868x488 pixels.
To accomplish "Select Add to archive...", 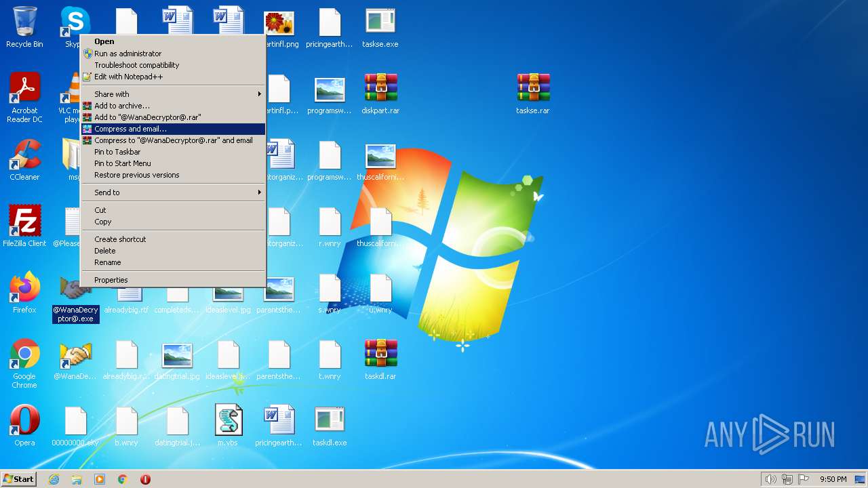I will (x=173, y=106).
